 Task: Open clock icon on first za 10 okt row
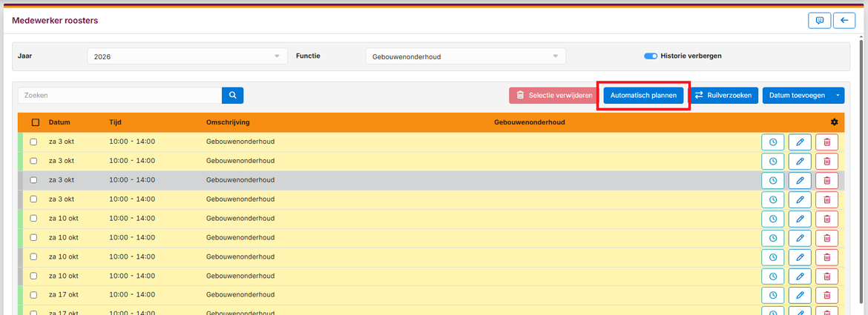(773, 219)
